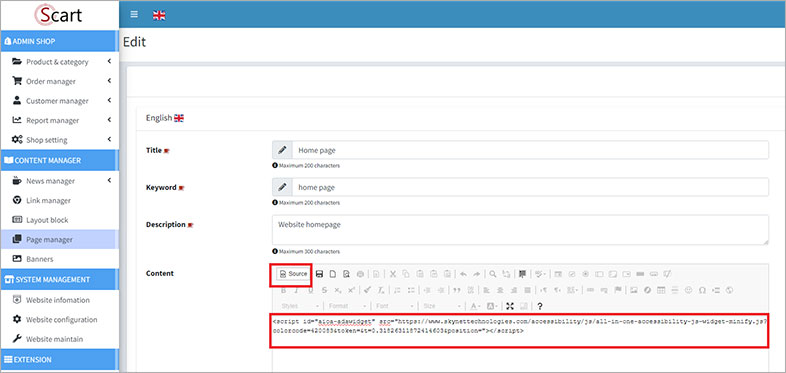
Task: Expand the Product & category menu
Action: coord(60,62)
